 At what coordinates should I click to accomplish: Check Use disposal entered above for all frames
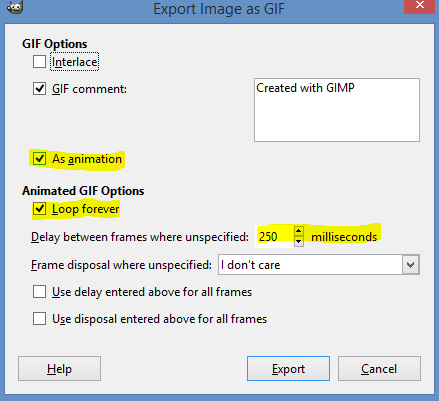pos(39,319)
